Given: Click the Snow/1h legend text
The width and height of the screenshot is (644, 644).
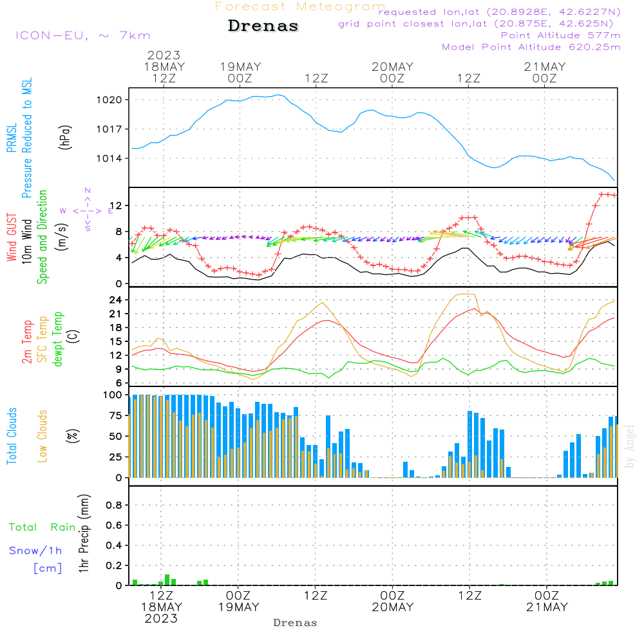Looking at the screenshot, I should (x=35, y=551).
